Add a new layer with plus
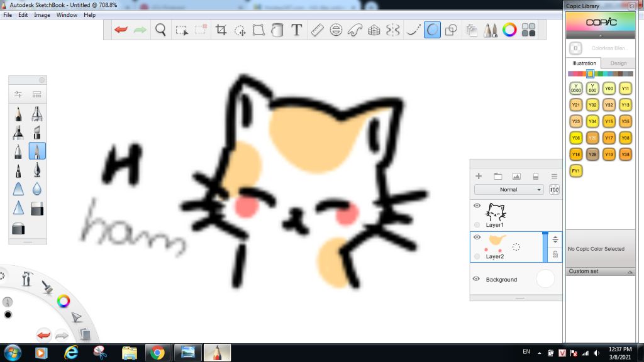The width and height of the screenshot is (644, 362). click(x=479, y=176)
